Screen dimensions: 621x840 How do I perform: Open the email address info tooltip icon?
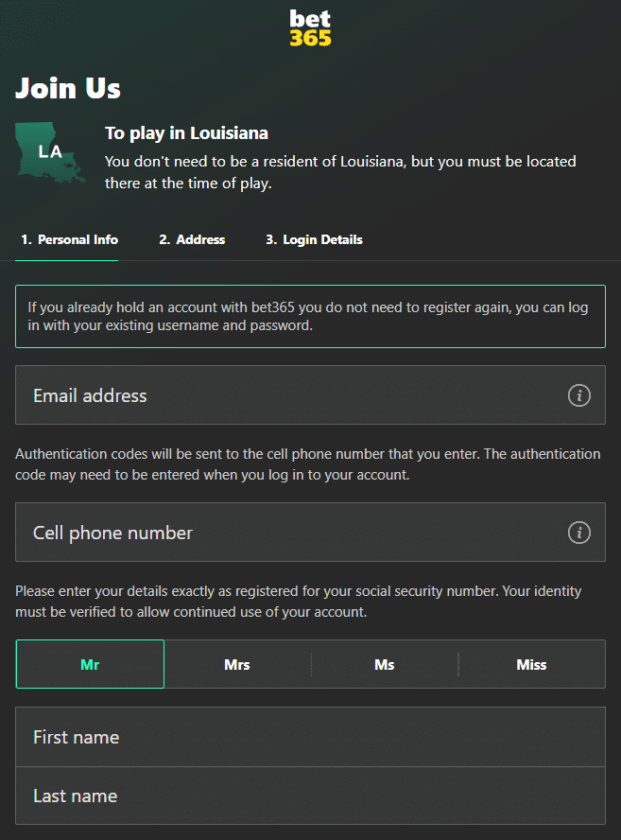[579, 395]
